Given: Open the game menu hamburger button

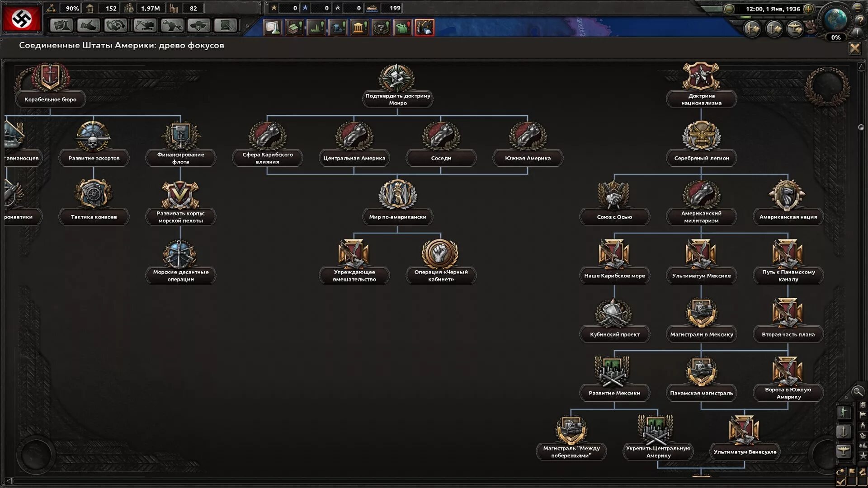Looking at the screenshot, I should click(858, 7).
